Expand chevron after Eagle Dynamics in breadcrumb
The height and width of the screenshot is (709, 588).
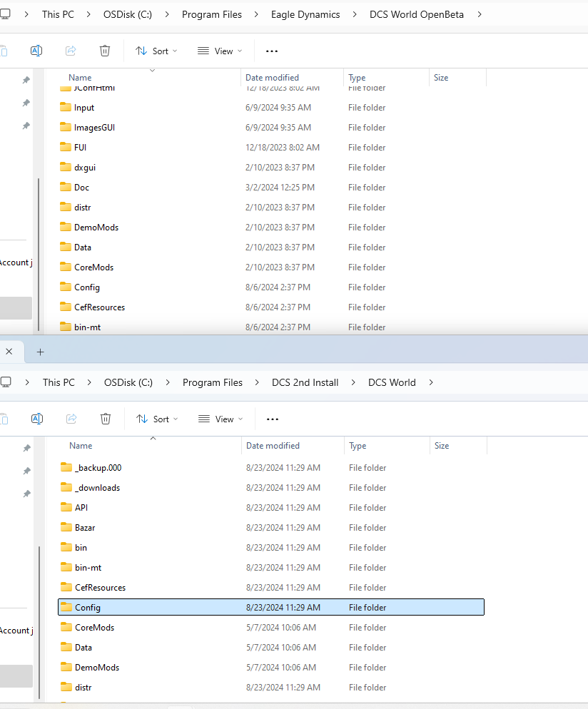[x=355, y=14]
